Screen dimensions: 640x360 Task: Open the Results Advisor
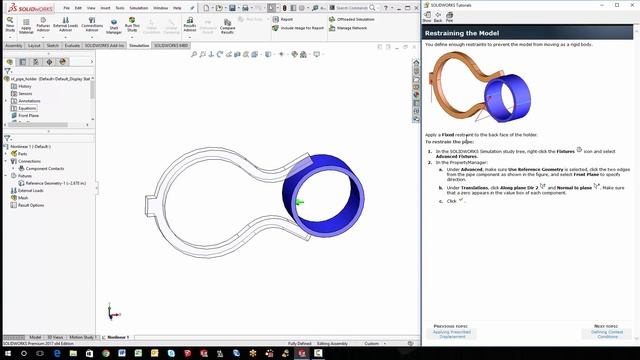(190, 24)
